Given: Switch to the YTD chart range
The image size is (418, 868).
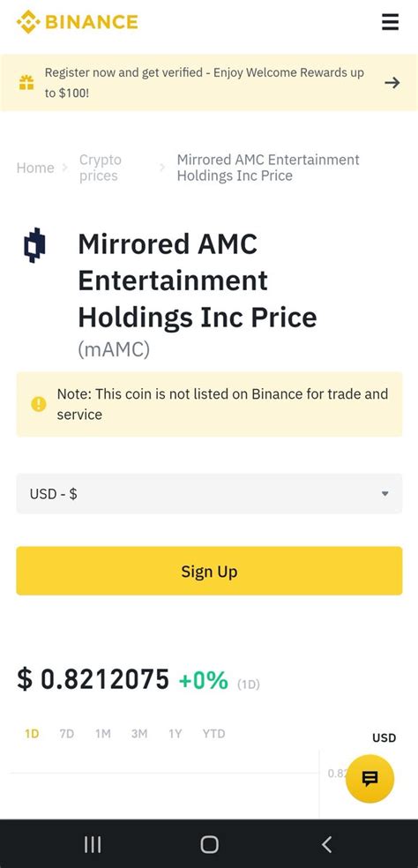Looking at the screenshot, I should pos(213,734).
